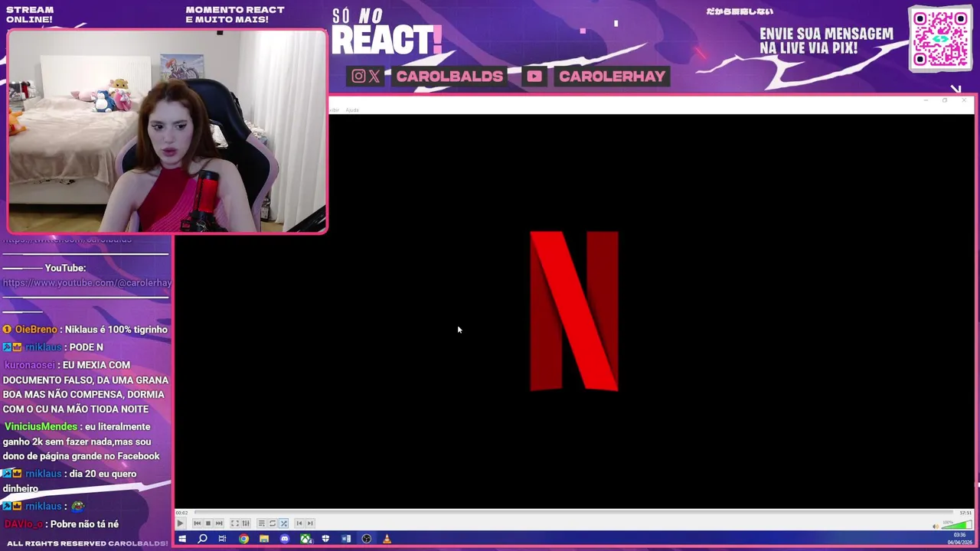Screen dimensions: 980x551
Task: Stop playback in VLC
Action: (x=208, y=523)
